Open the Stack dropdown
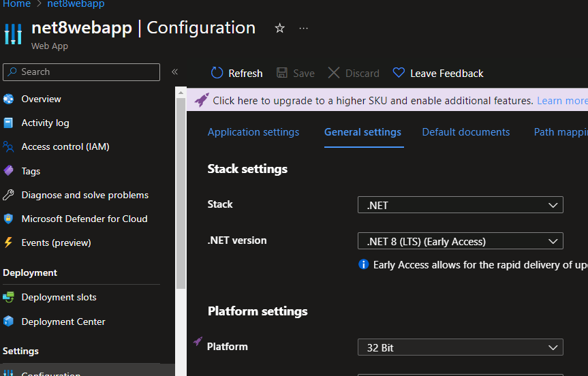588x376 pixels. click(x=460, y=205)
